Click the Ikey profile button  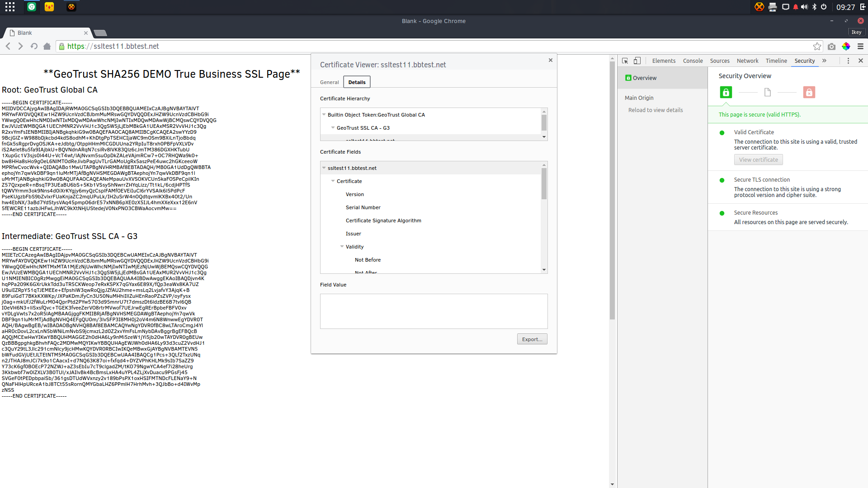(856, 33)
